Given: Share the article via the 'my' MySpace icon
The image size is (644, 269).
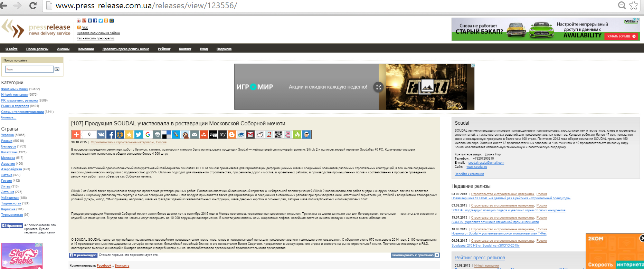Looking at the screenshot, I should [222, 134].
